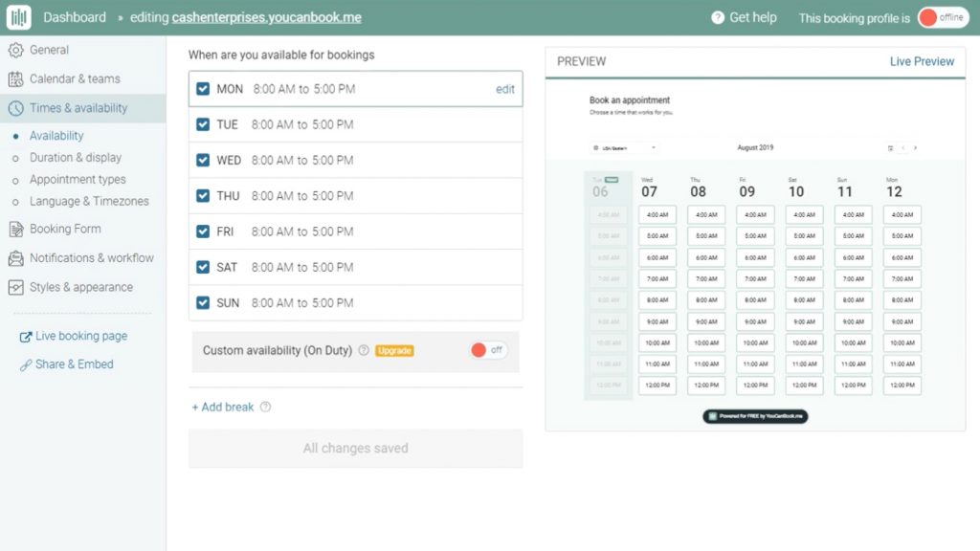This screenshot has height=551, width=980.
Task: Uncheck the SAT availability checkbox
Action: tap(203, 267)
